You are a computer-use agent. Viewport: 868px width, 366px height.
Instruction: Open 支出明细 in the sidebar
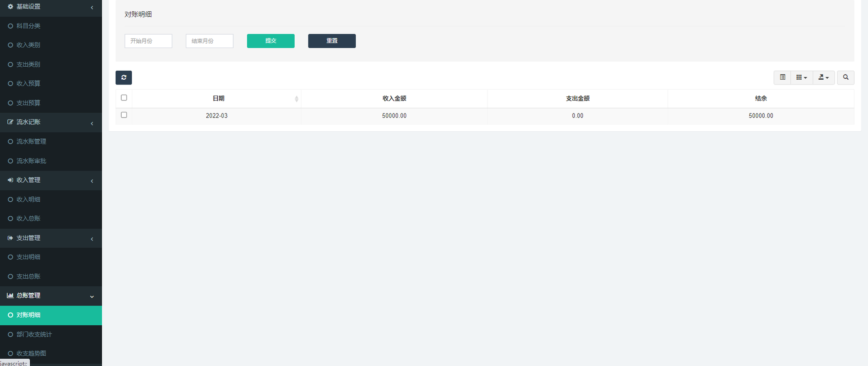pos(51,257)
